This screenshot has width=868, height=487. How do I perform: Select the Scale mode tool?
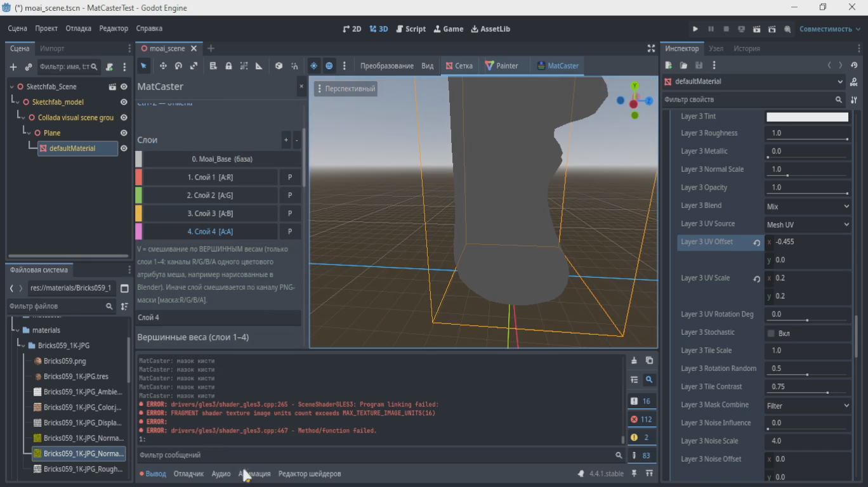(194, 66)
